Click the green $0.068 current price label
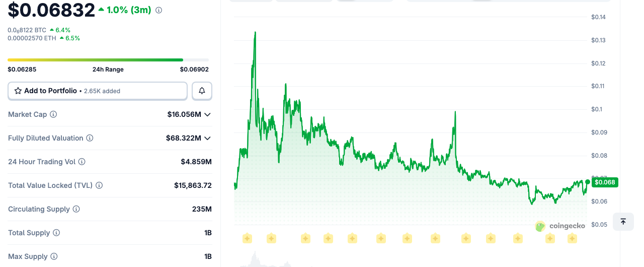Screen dimensions: 644x267 [605, 182]
